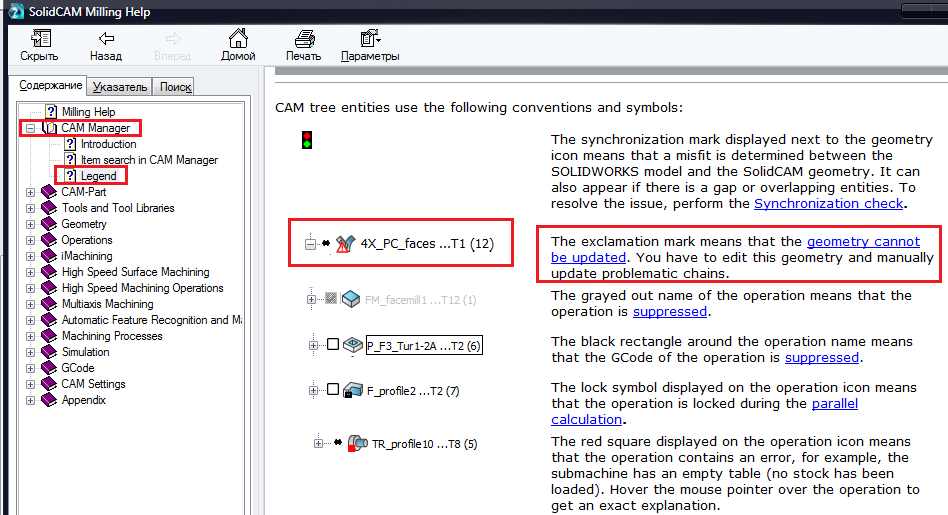This screenshot has width=948, height=515.
Task: Select the Legend tree item
Action: pos(99,176)
